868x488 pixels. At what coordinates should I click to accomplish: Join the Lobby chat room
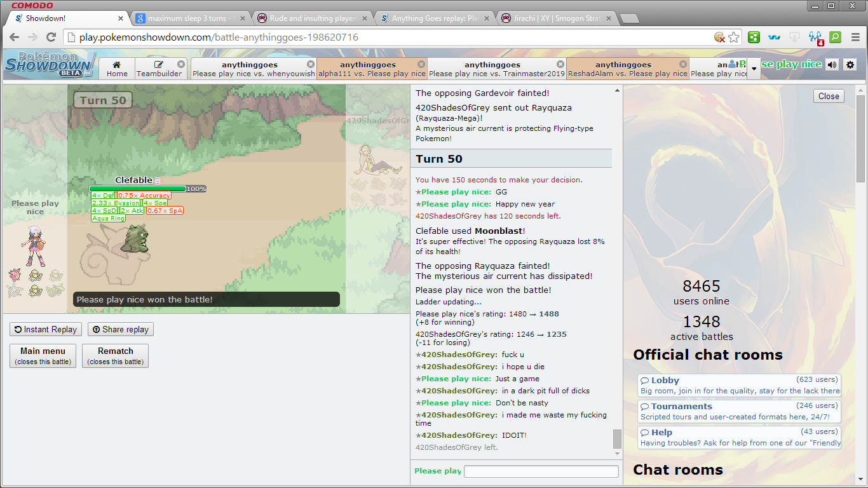[739, 385]
